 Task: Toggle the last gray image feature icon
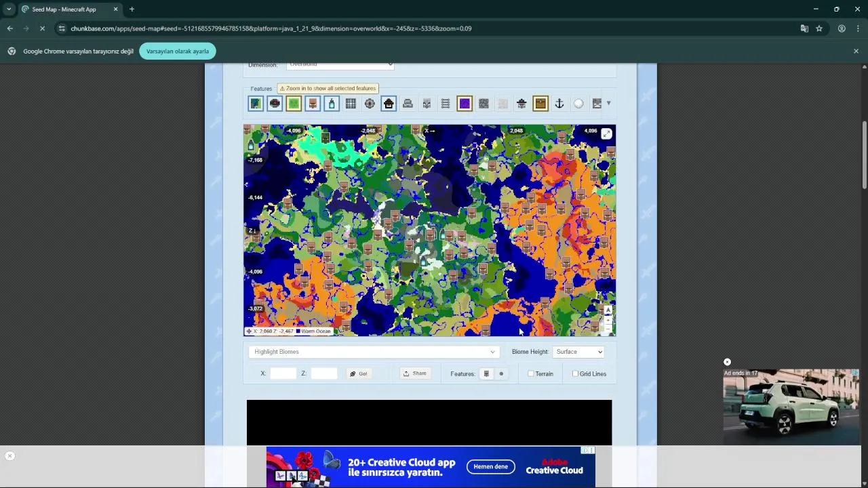tap(597, 104)
